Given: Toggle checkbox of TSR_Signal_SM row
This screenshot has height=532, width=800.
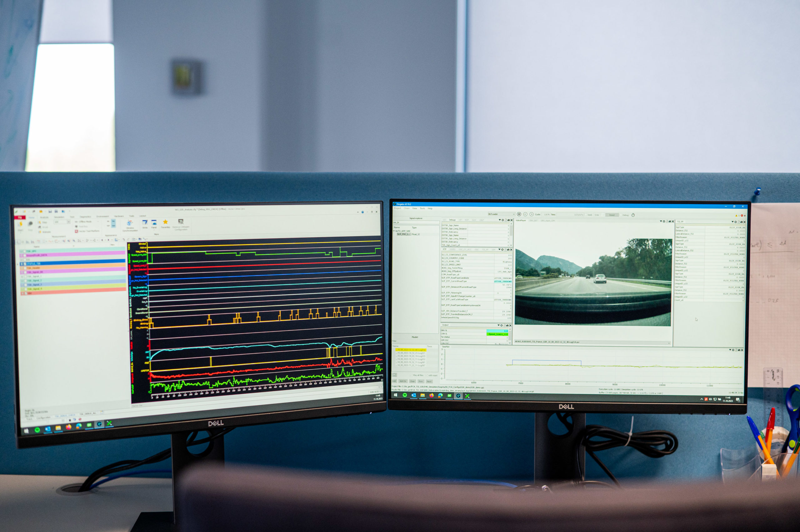Looking at the screenshot, I should coord(25,272).
